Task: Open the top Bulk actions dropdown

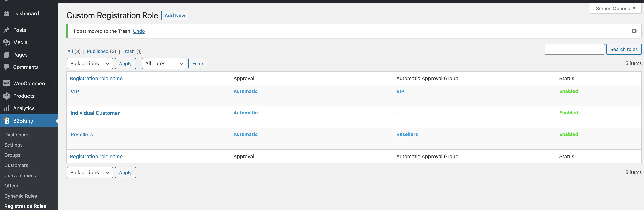Action: click(x=89, y=63)
